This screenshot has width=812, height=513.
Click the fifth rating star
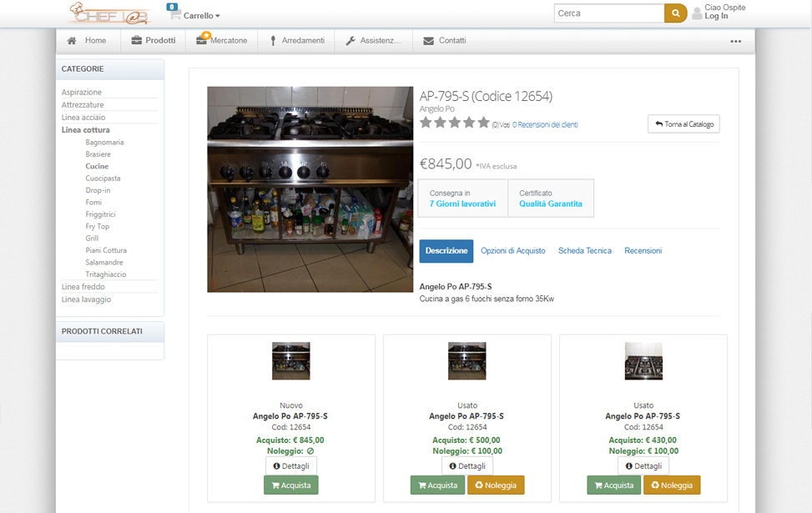coord(484,122)
